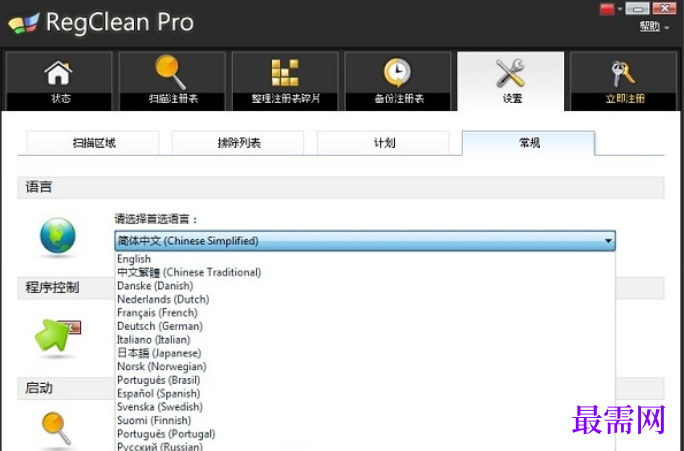Select the 设置 tools tab
The width and height of the screenshot is (684, 451).
[510, 81]
